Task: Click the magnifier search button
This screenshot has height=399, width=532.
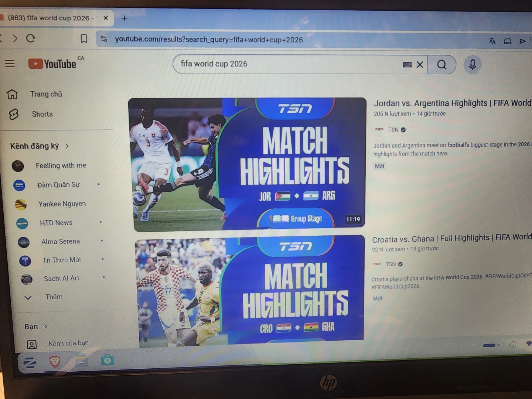Action: coord(441,65)
